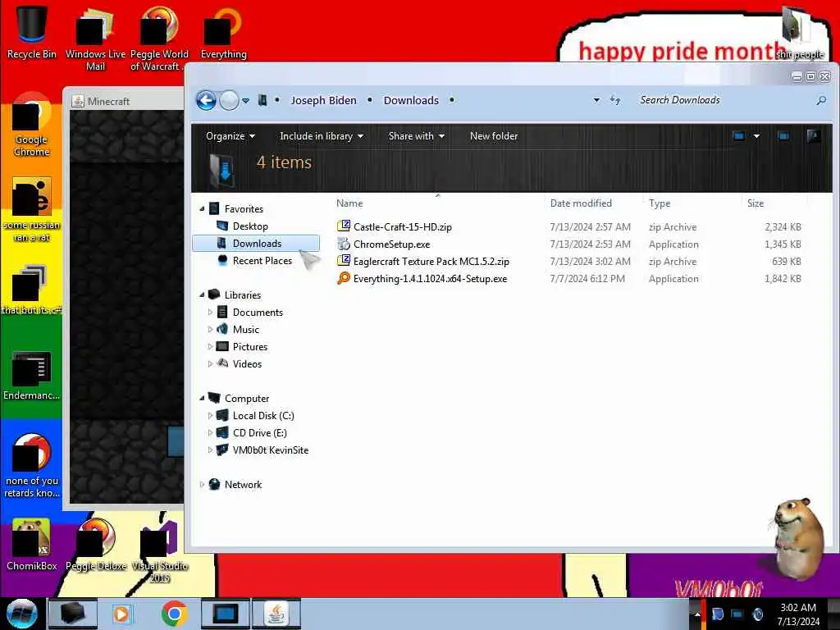
Task: Click the Everything setup magnifier icon
Action: [344, 279]
